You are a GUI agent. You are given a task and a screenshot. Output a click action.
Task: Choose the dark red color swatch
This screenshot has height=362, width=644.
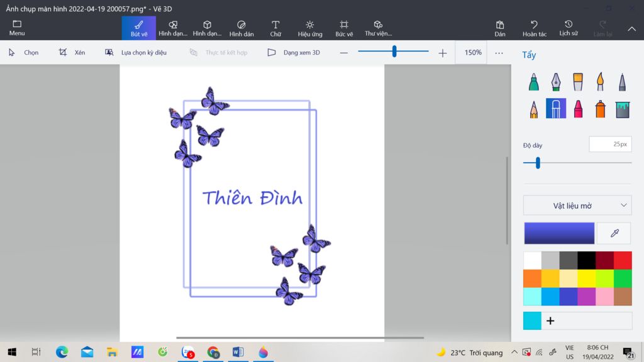coord(604,261)
